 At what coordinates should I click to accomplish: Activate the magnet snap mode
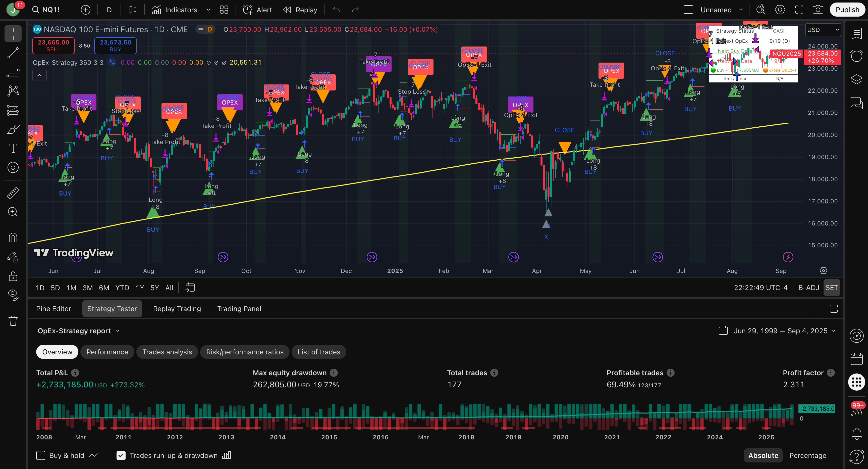pos(13,238)
